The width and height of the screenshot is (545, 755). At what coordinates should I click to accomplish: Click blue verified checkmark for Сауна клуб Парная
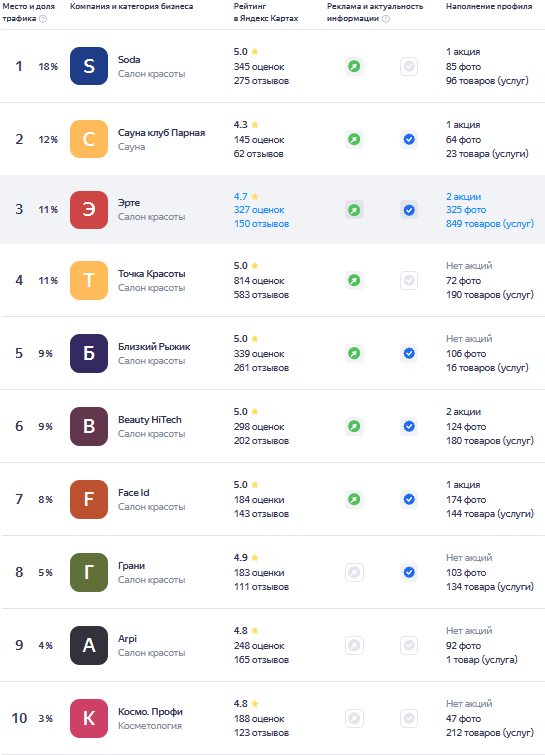tap(409, 140)
